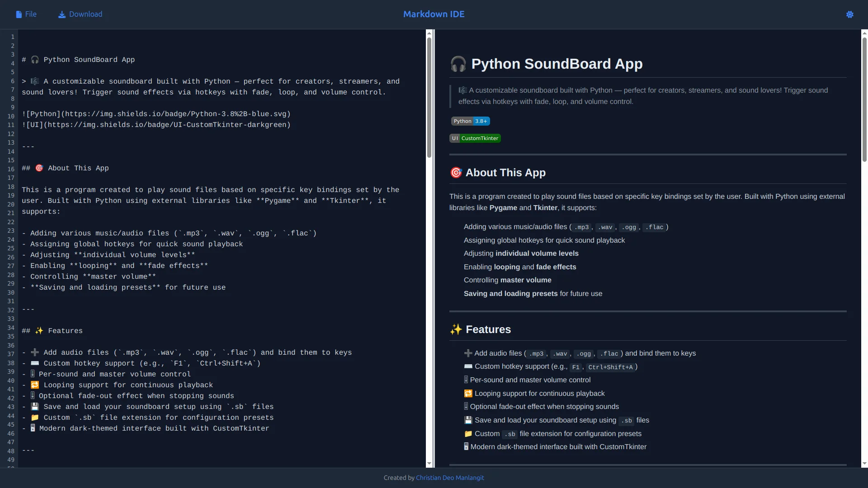Screen dimensions: 868x488
Task: Click 'Created by' footer text
Action: (399, 478)
